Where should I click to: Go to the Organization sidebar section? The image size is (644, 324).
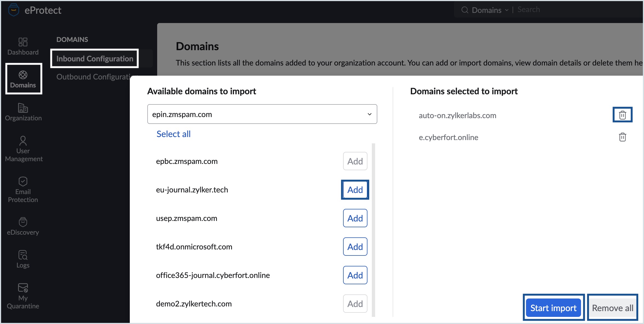click(x=23, y=112)
